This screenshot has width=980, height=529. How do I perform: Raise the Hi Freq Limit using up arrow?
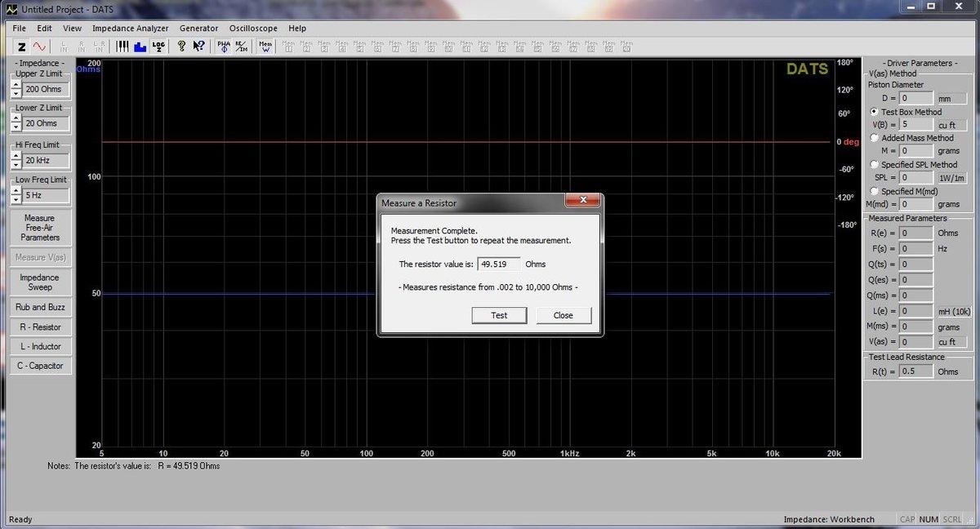(x=16, y=157)
